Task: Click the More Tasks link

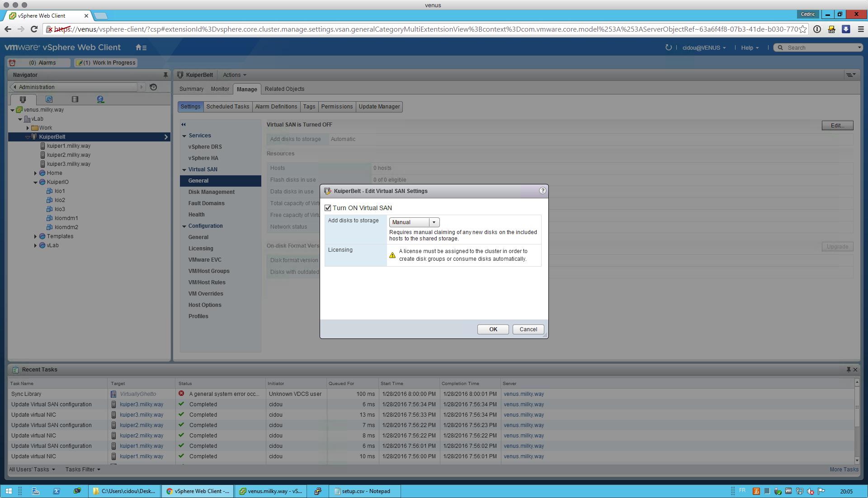Action: pyautogui.click(x=844, y=470)
